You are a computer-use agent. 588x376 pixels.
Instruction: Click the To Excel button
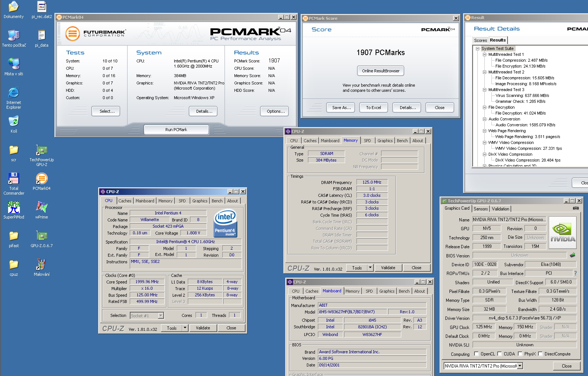(373, 108)
